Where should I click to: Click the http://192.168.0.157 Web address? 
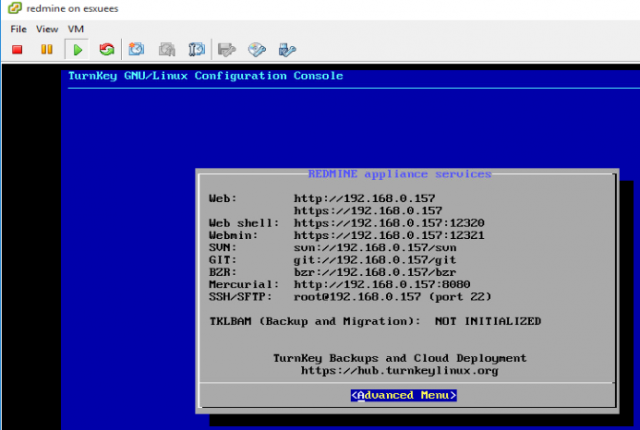[x=364, y=199]
